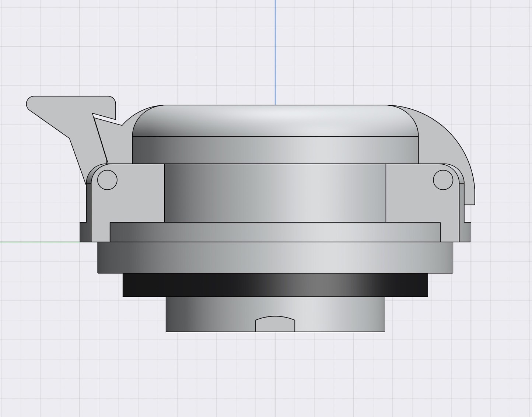Image resolution: width=532 pixels, height=417 pixels.
Task: Select the right base foot edge
Action: (466, 232)
